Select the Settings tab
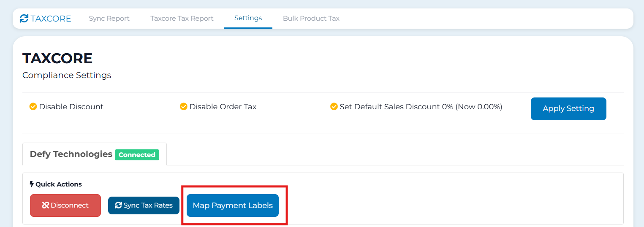The width and height of the screenshot is (644, 227). pyautogui.click(x=248, y=18)
